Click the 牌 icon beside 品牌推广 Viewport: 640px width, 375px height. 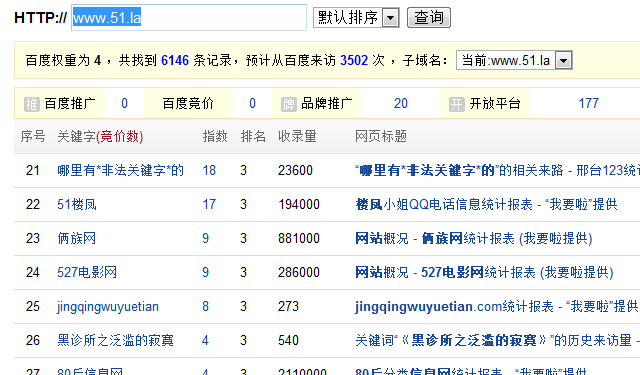pyautogui.click(x=288, y=104)
